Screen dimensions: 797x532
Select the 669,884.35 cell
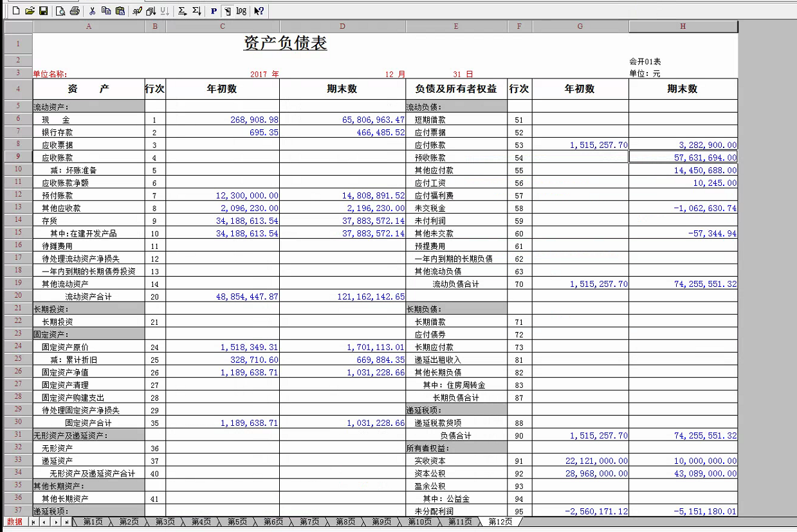(x=343, y=359)
